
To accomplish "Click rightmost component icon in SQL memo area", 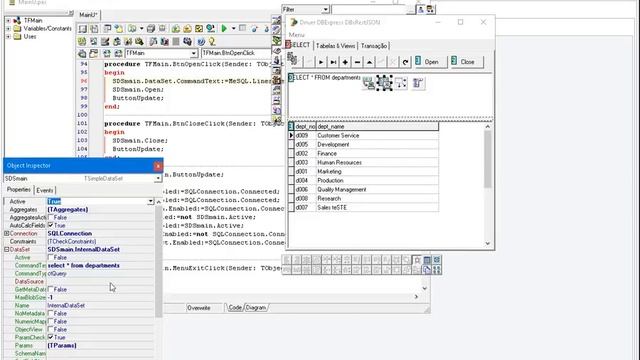I will coord(418,83).
